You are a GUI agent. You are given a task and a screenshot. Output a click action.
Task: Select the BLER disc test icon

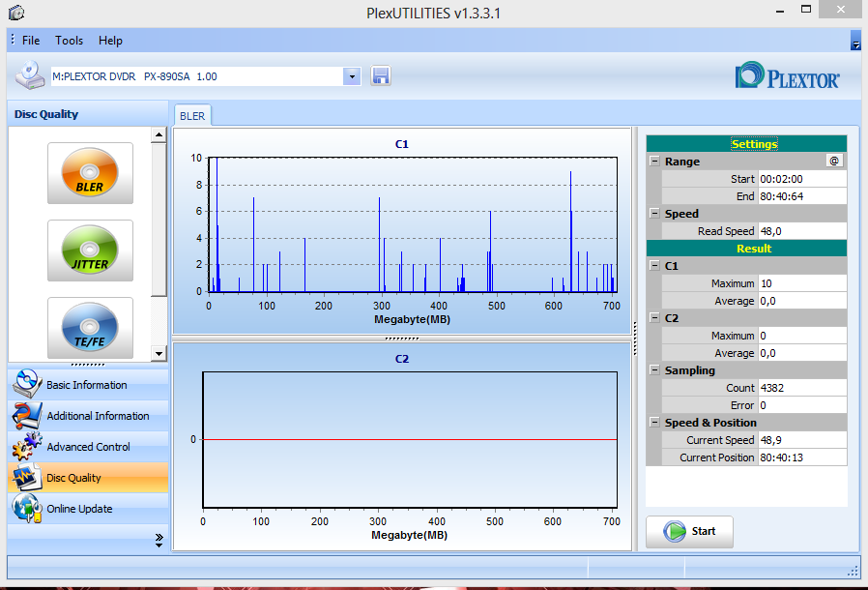(90, 173)
